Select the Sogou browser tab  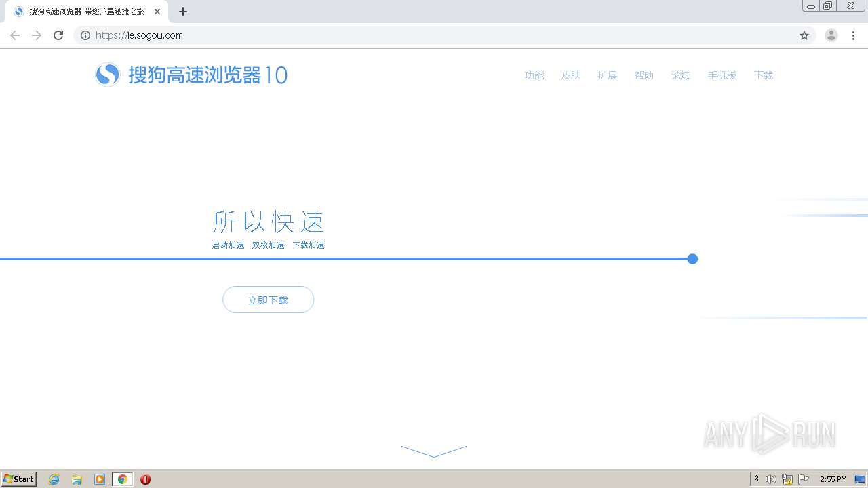(87, 12)
